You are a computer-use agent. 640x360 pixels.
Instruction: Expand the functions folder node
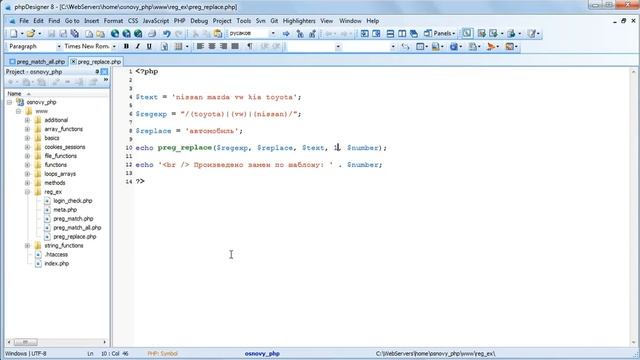(x=27, y=165)
